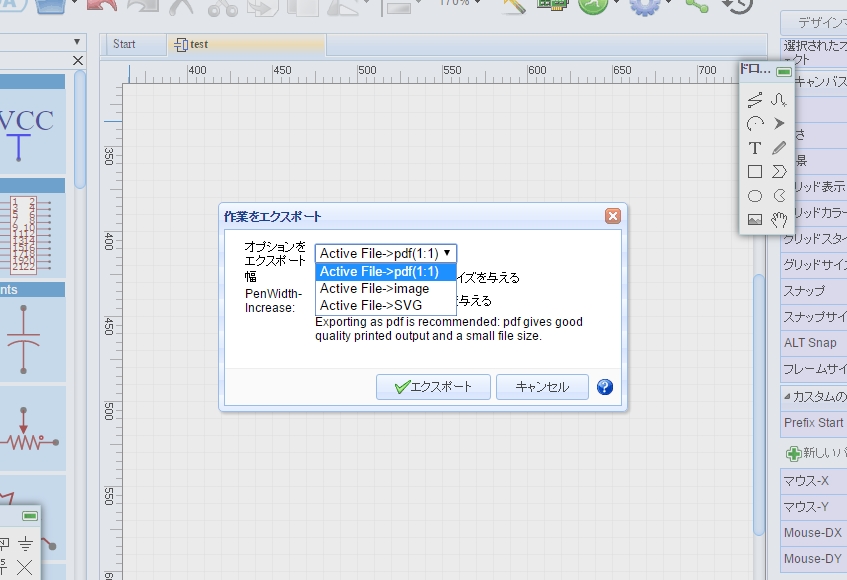Select the arrowhead drawing tool

pos(778,124)
